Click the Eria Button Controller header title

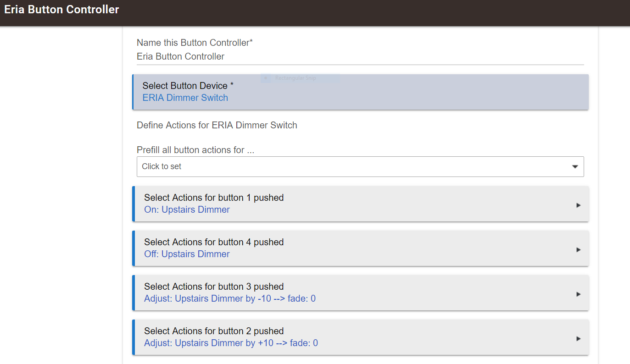(61, 10)
